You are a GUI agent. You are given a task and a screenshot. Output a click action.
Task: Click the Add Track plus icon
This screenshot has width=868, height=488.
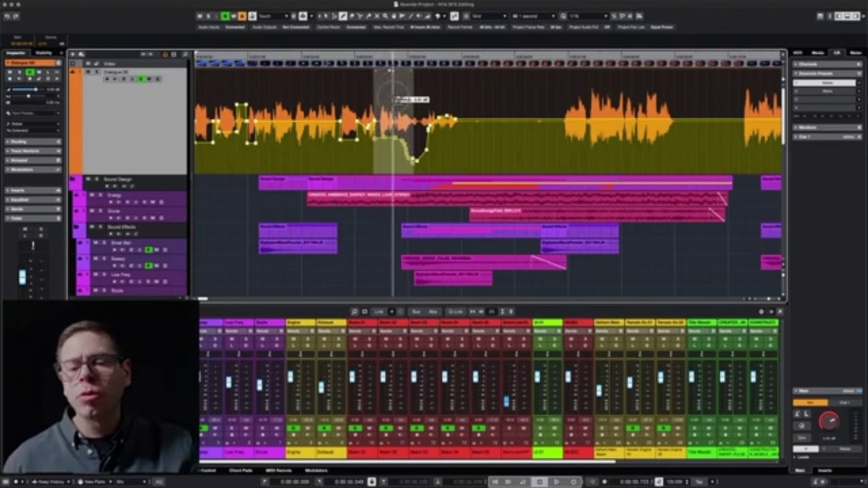coord(73,54)
